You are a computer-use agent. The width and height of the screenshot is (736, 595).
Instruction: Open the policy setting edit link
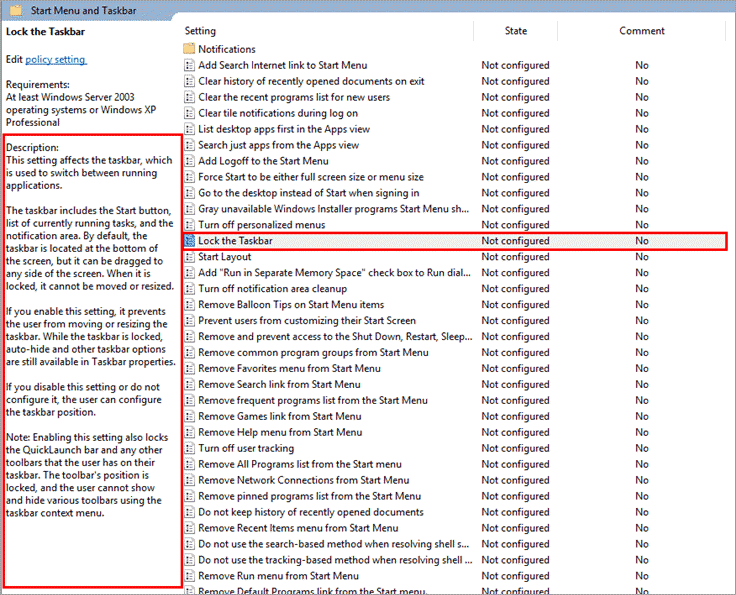click(x=55, y=60)
